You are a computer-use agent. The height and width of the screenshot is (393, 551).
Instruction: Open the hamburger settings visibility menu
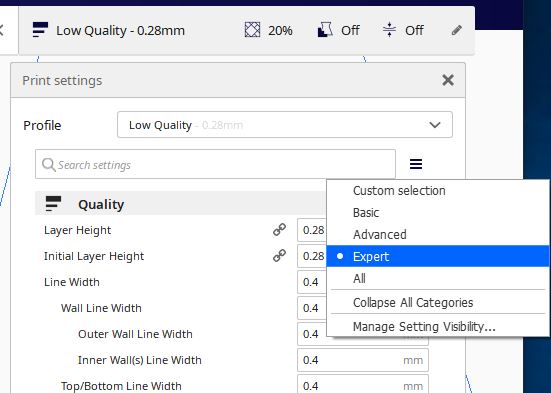click(416, 164)
